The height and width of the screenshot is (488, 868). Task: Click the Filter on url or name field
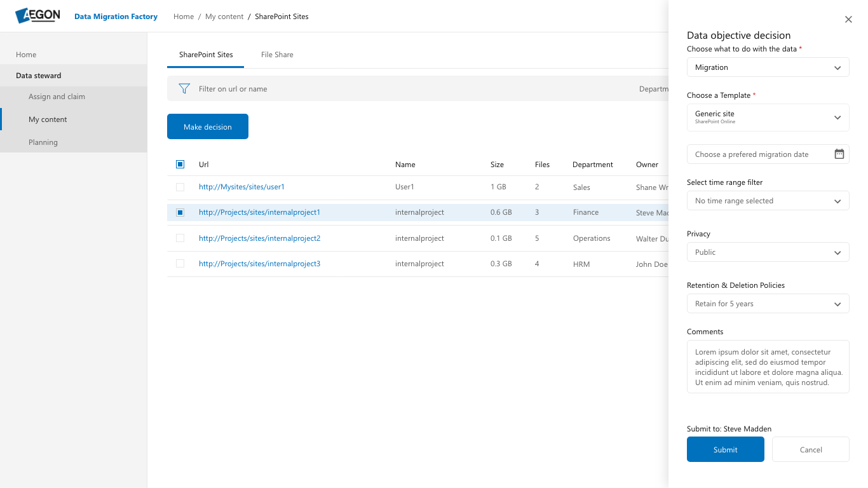pyautogui.click(x=233, y=89)
